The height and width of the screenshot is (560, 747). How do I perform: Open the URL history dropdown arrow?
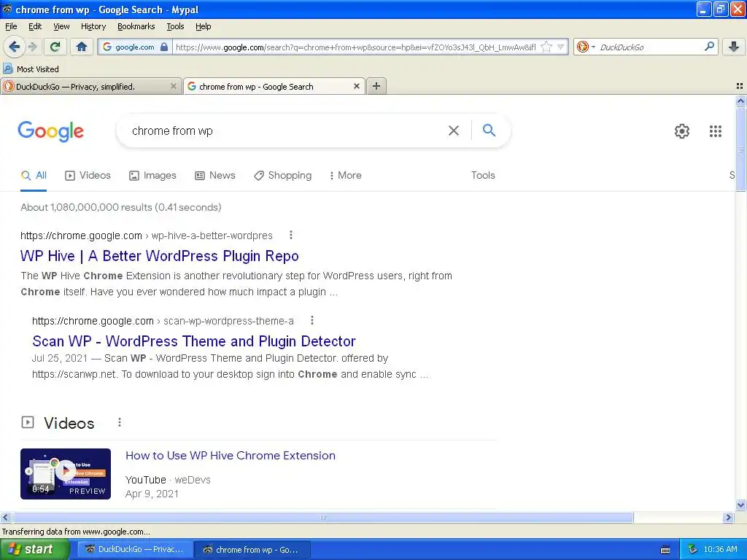point(561,47)
